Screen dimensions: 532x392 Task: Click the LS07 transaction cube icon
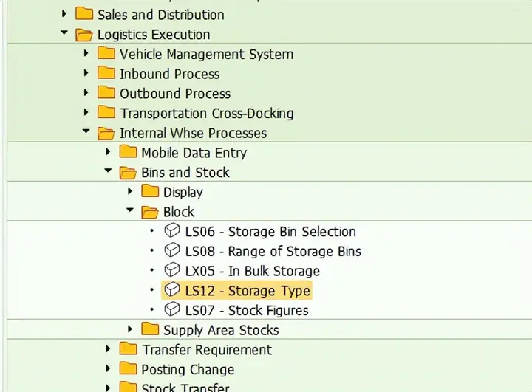click(172, 310)
